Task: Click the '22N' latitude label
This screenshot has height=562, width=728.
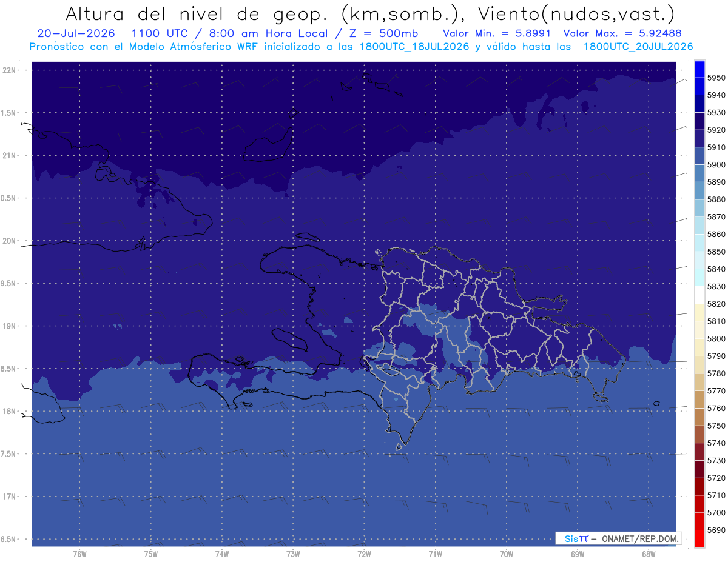Action: click(10, 70)
